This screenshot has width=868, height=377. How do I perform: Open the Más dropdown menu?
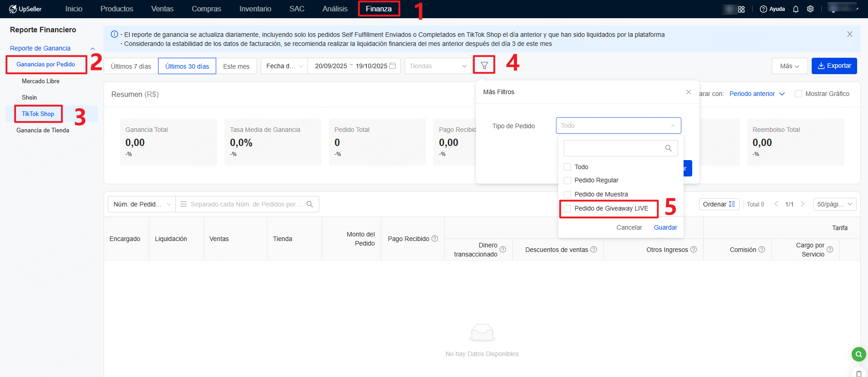(789, 66)
